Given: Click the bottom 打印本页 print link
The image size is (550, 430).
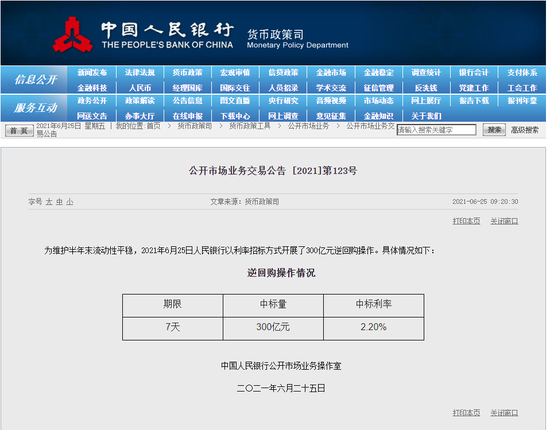Looking at the screenshot, I should [x=466, y=412].
